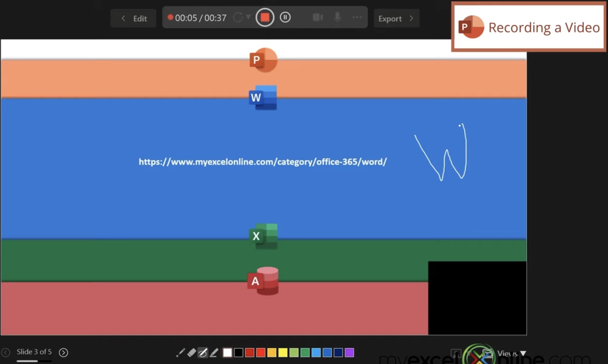Choose the bright red ink color

click(261, 353)
